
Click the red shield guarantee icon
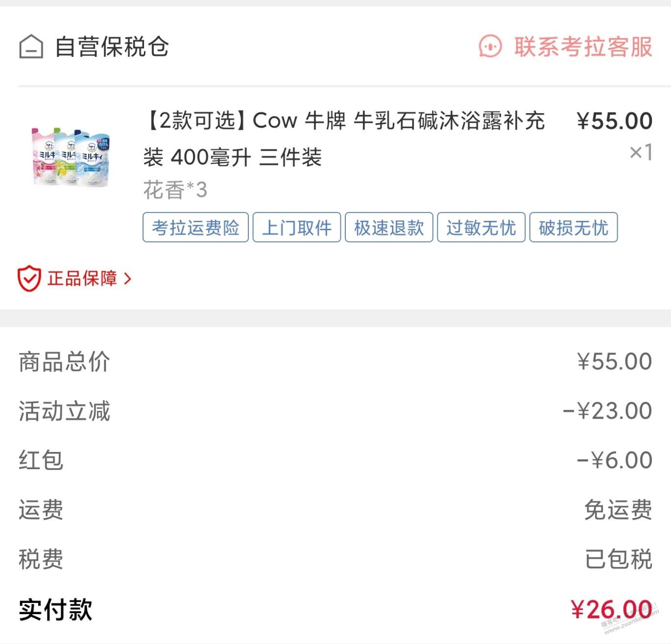pos(28,279)
